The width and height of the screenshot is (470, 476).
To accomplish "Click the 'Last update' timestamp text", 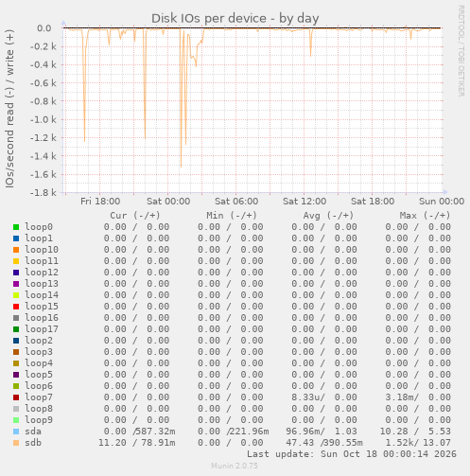I will point(352,454).
